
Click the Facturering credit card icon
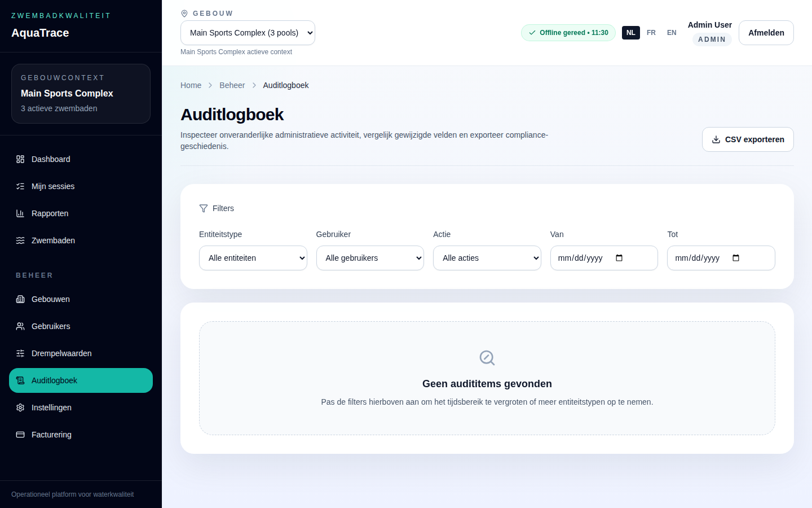[x=20, y=435]
